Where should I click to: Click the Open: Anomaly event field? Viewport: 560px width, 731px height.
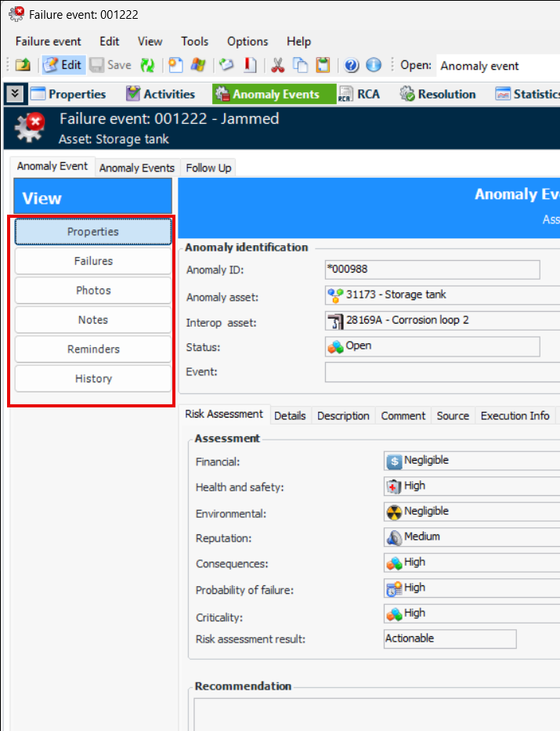tap(497, 66)
